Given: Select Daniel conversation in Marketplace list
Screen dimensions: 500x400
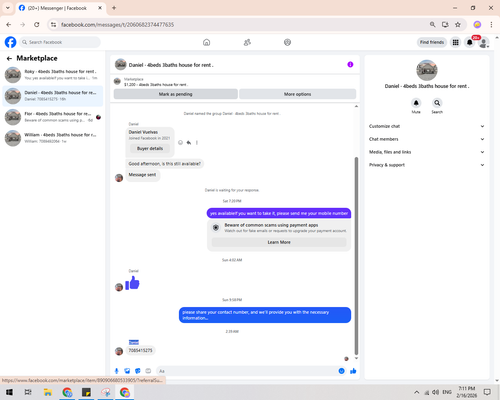Looking at the screenshot, I should coord(53,96).
